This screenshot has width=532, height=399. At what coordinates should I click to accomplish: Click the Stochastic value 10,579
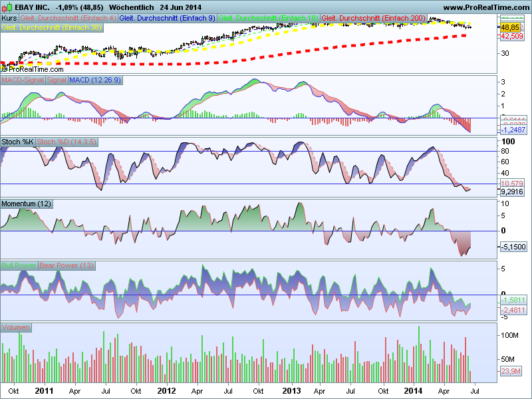point(512,184)
